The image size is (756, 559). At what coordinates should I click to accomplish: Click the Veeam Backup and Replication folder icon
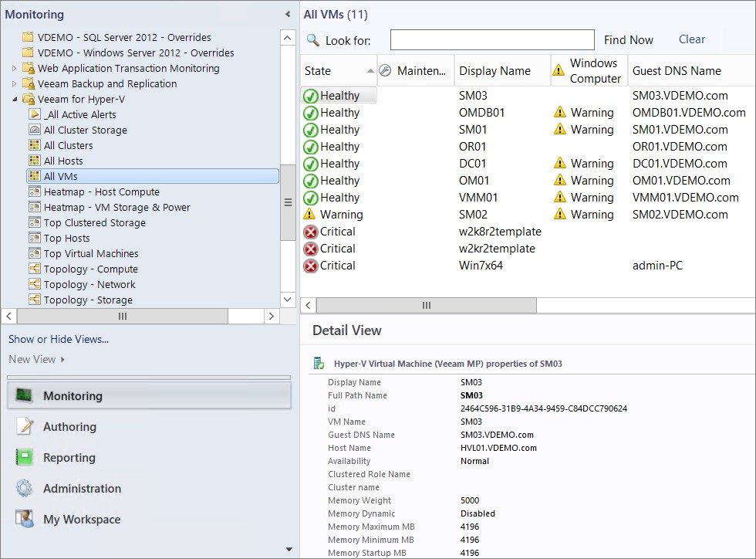point(29,83)
